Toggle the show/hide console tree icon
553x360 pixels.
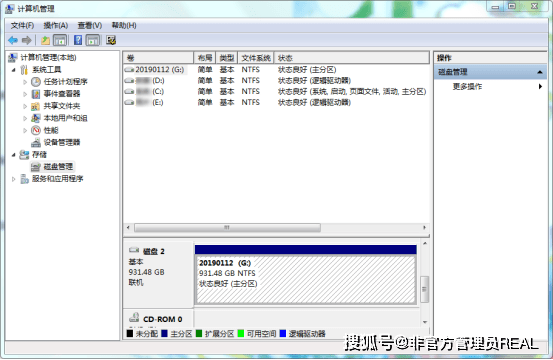click(60, 40)
